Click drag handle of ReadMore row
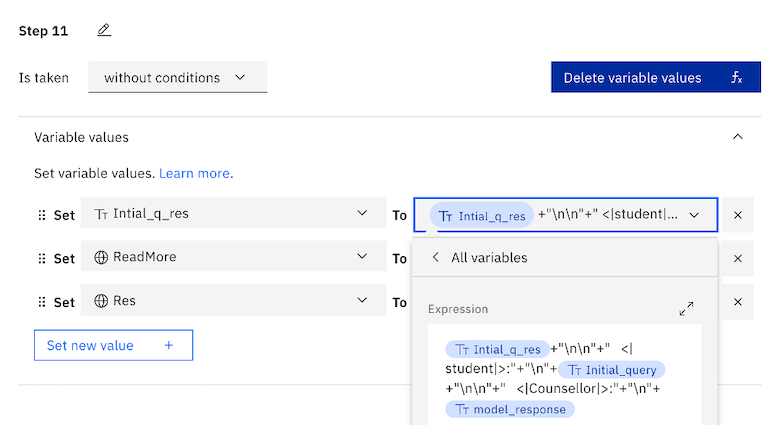 [42, 258]
